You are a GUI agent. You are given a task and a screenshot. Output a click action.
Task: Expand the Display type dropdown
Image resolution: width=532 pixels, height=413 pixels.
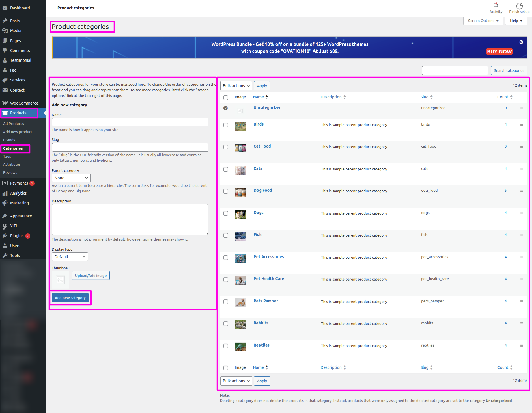tap(70, 257)
